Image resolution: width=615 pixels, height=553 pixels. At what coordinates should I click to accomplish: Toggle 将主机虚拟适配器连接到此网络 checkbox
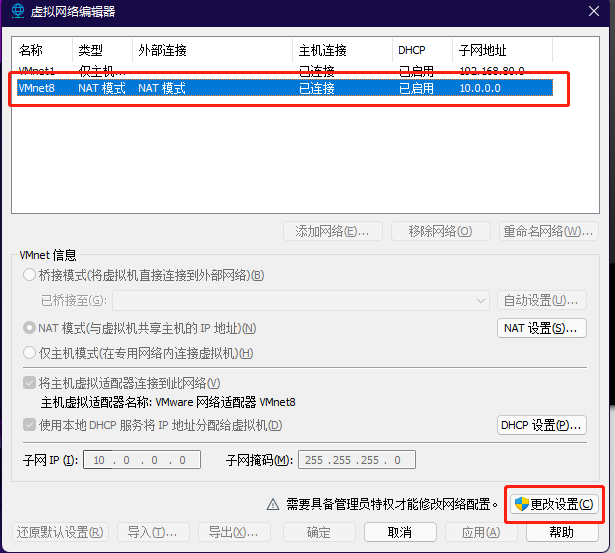[x=29, y=383]
